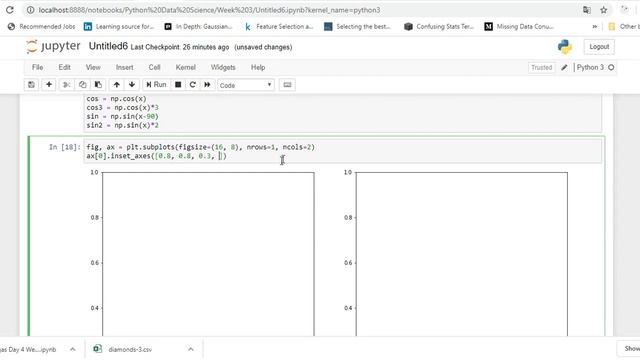View site information icon in address bar
Viewport: 640px width, 360px height.
tap(30, 10)
